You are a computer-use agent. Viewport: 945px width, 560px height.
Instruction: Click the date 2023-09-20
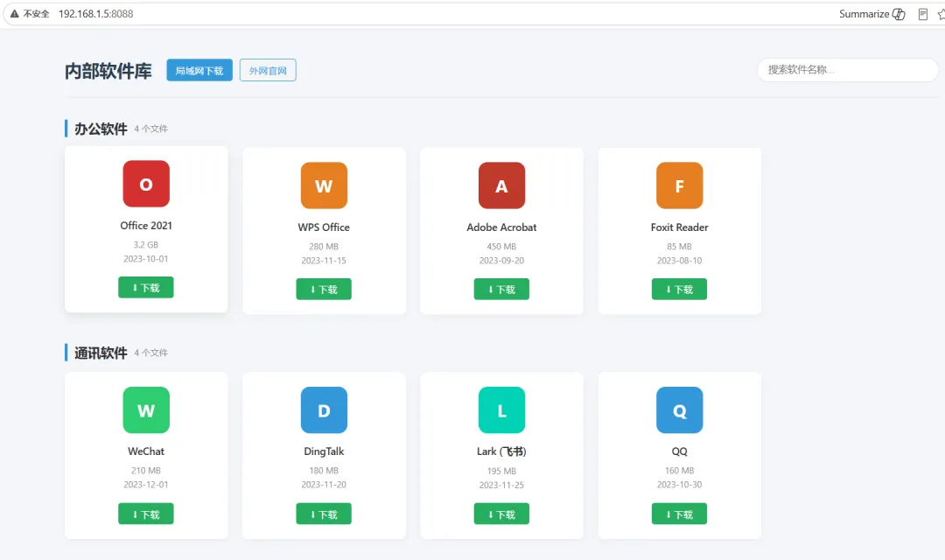tap(501, 261)
